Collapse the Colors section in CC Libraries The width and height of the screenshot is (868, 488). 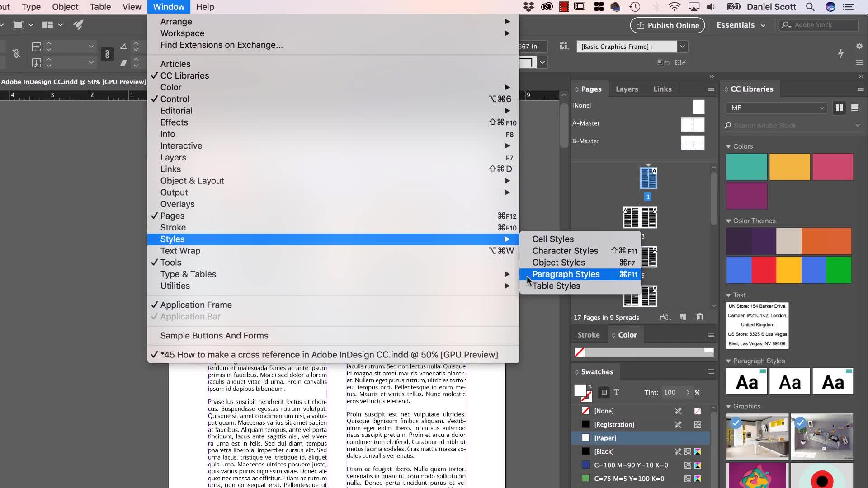[x=728, y=147]
